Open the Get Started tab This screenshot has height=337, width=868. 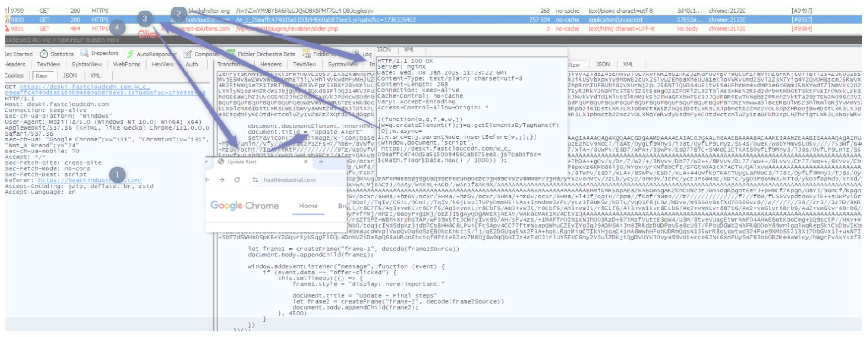coord(19,54)
